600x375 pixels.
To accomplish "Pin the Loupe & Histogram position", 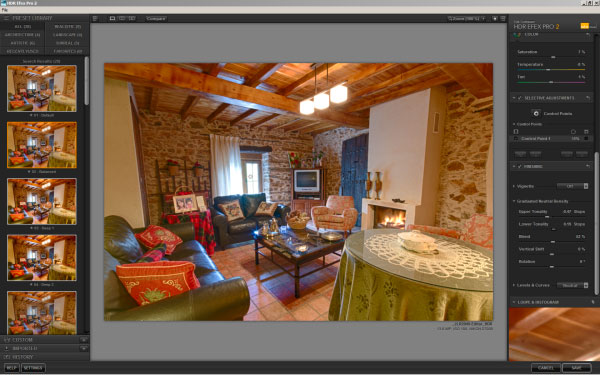I will (593, 302).
